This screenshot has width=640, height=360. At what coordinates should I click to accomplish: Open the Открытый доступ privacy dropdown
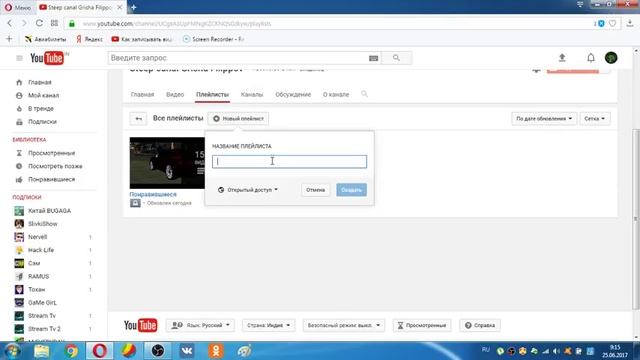(248, 190)
